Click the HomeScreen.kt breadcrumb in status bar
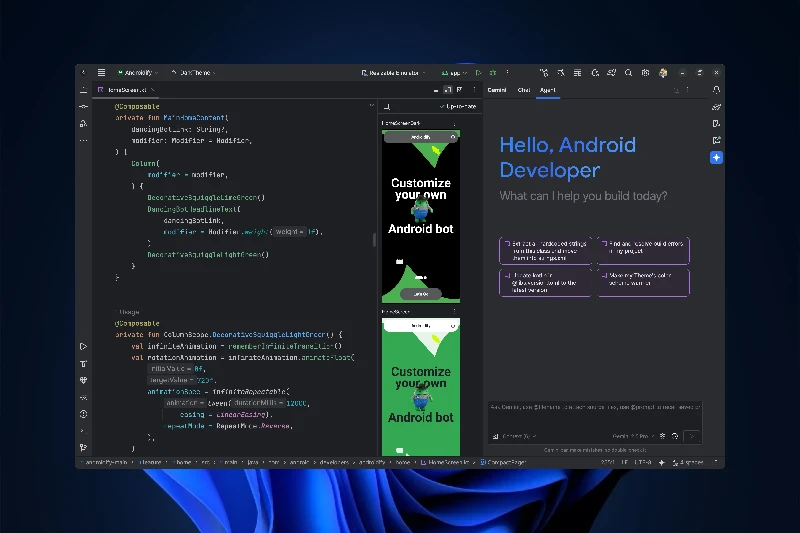 [444, 463]
